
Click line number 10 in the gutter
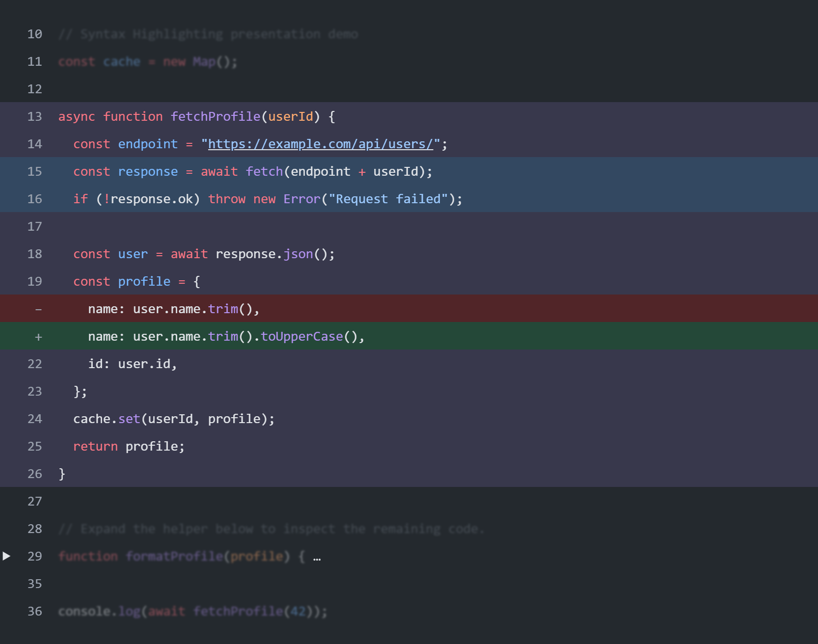pyautogui.click(x=35, y=34)
